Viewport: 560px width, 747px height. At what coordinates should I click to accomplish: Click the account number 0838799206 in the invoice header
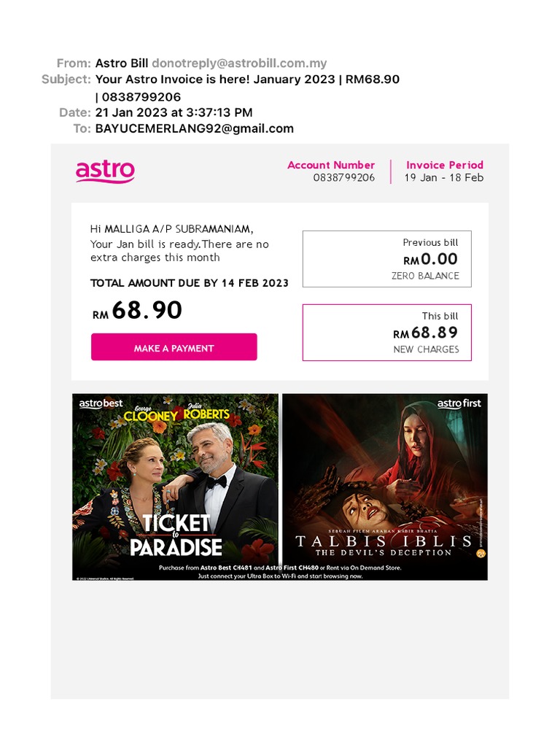[344, 178]
